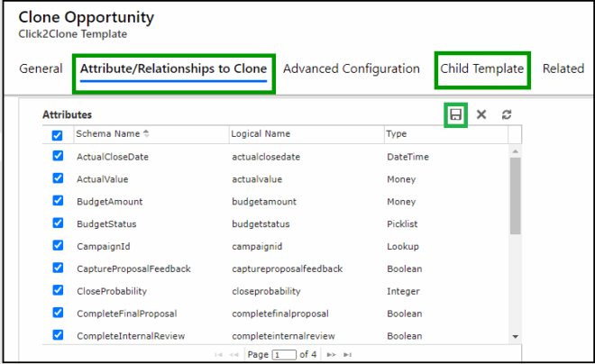Open the Child Template tab
595x364 pixels.
[481, 68]
